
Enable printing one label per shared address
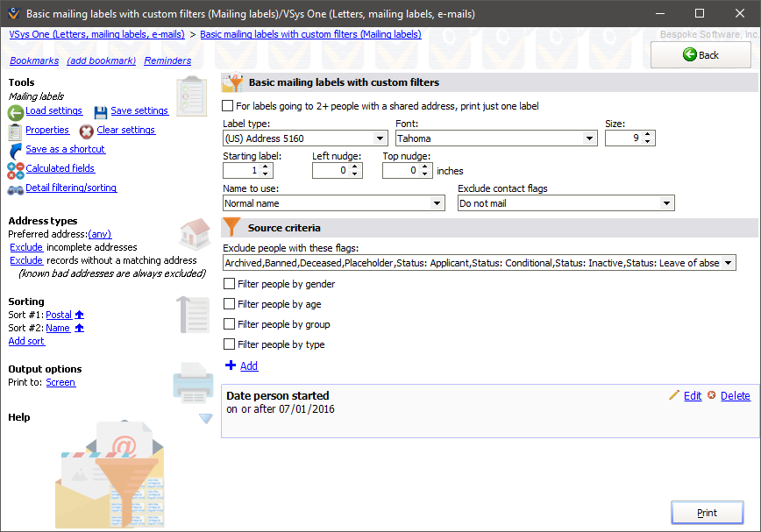(230, 103)
